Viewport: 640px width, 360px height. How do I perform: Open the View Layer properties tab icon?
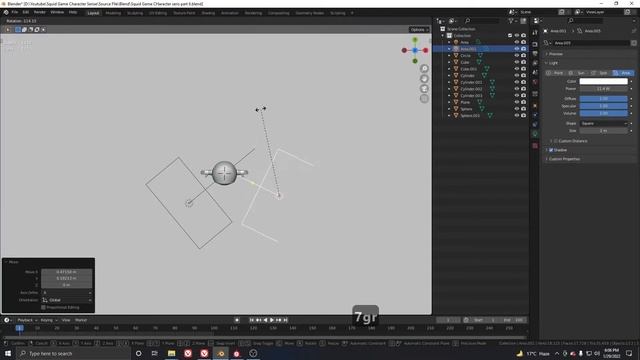535,63
